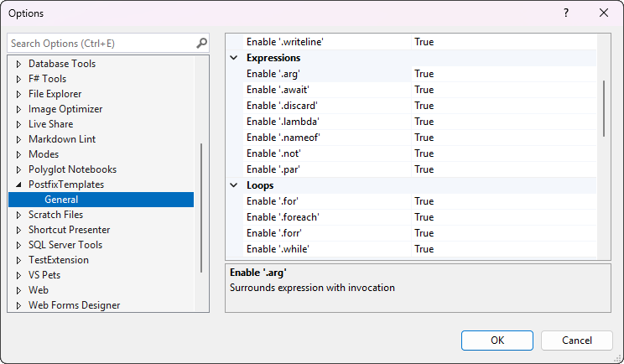Click the search magnifier icon

point(201,43)
